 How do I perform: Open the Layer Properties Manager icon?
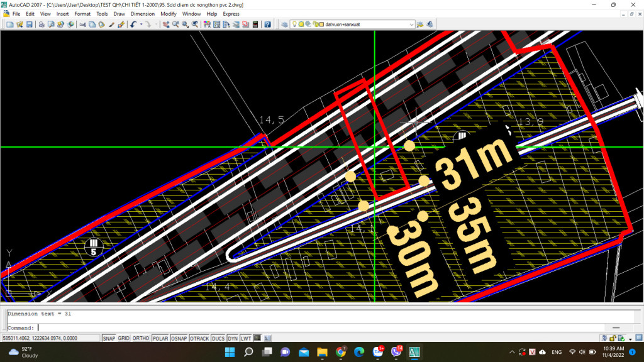point(285,25)
